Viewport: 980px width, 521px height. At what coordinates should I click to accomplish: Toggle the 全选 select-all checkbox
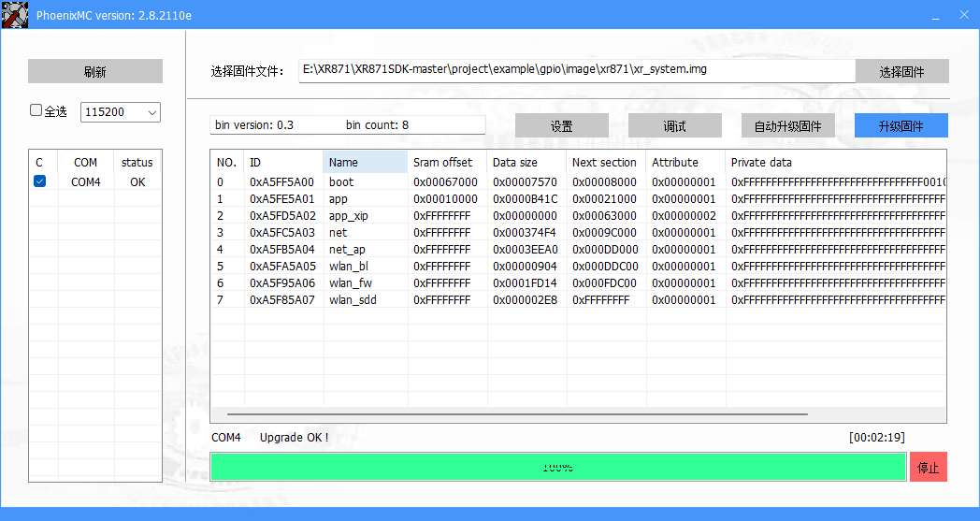(36, 110)
